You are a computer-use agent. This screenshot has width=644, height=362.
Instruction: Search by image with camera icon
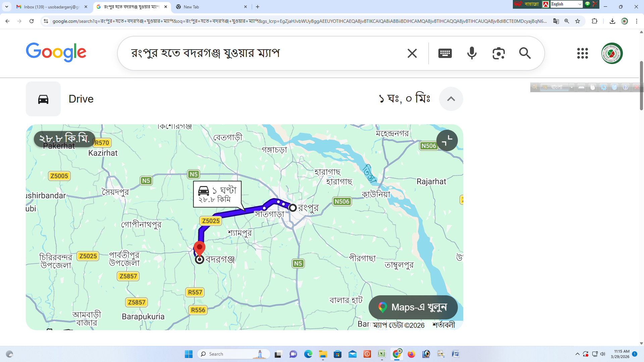(498, 53)
